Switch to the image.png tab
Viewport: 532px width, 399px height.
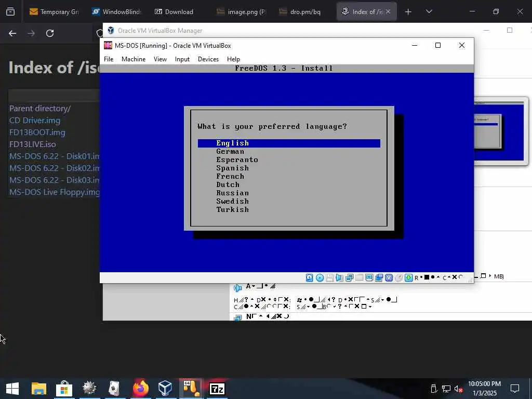click(242, 12)
